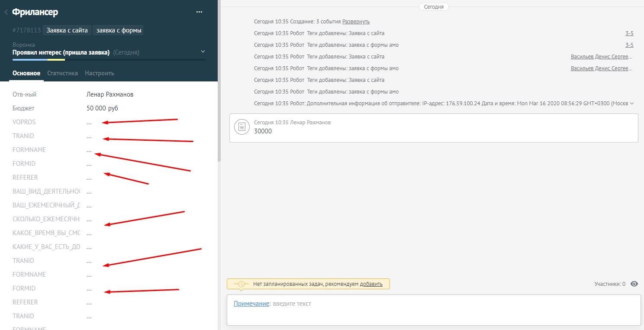Click the Участники: 0 label
The height and width of the screenshot is (330, 644).
point(610,284)
